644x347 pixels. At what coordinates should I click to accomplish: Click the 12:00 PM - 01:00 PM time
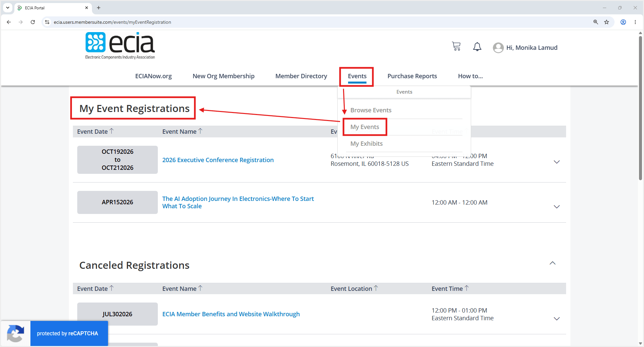[459, 311]
